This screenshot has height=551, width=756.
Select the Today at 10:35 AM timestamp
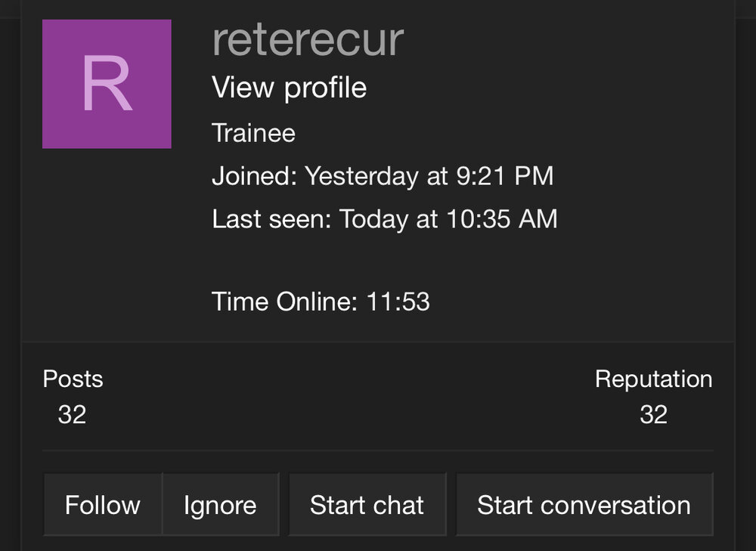(448, 219)
